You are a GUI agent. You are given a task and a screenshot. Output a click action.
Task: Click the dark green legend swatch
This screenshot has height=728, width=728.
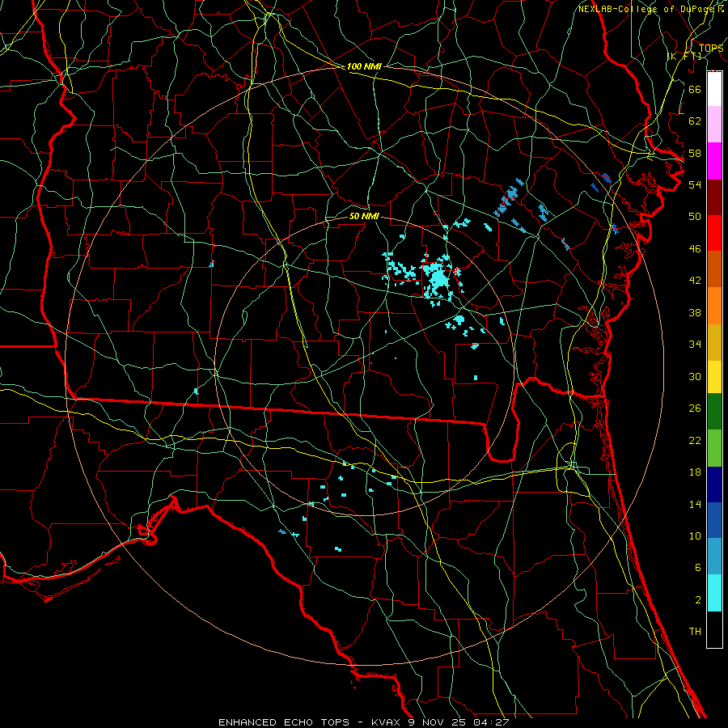pyautogui.click(x=714, y=412)
